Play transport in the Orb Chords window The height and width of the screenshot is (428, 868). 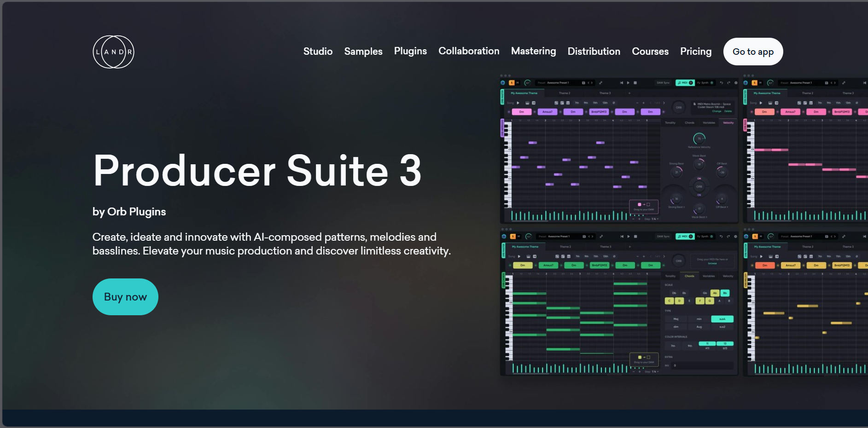[x=629, y=237]
